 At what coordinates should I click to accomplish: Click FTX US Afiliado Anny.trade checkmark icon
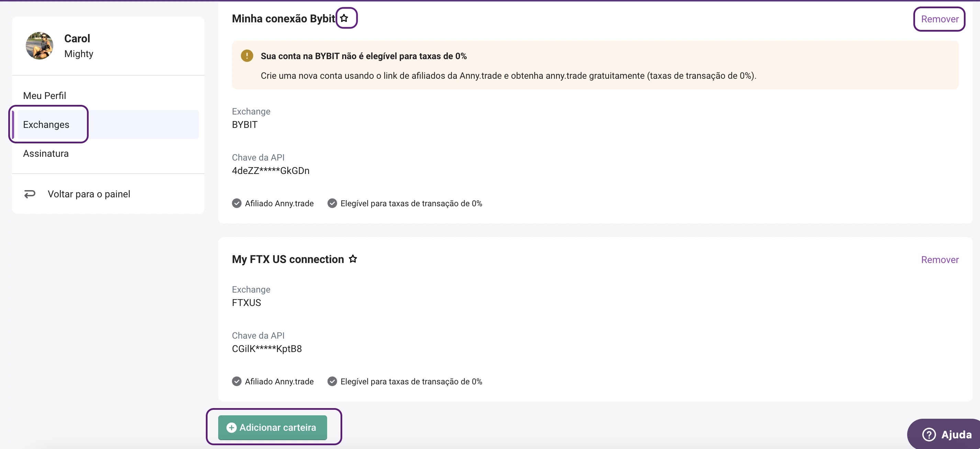[x=237, y=381]
